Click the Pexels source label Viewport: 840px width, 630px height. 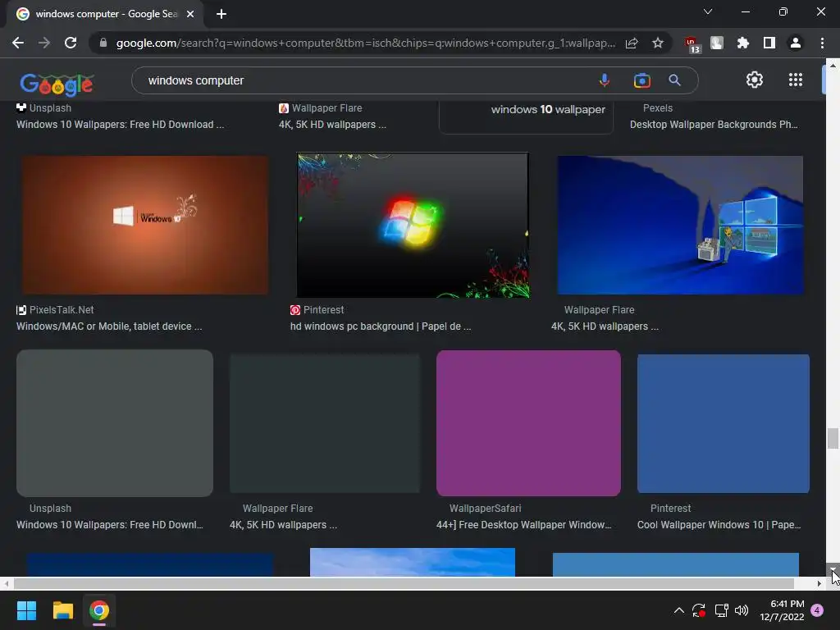[658, 108]
